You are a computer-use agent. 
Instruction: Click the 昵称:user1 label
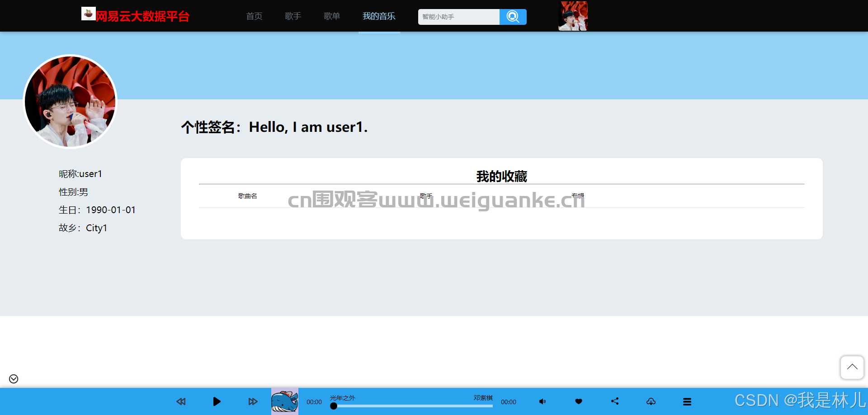[80, 174]
